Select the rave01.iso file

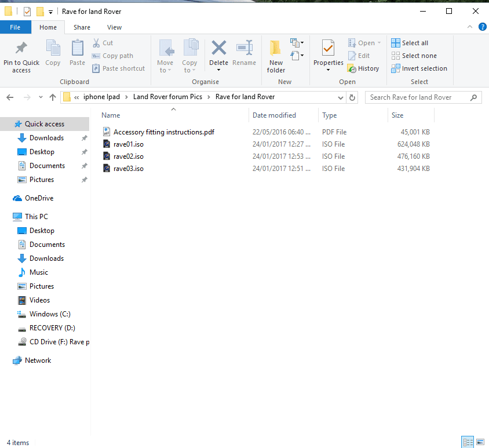pyautogui.click(x=128, y=144)
